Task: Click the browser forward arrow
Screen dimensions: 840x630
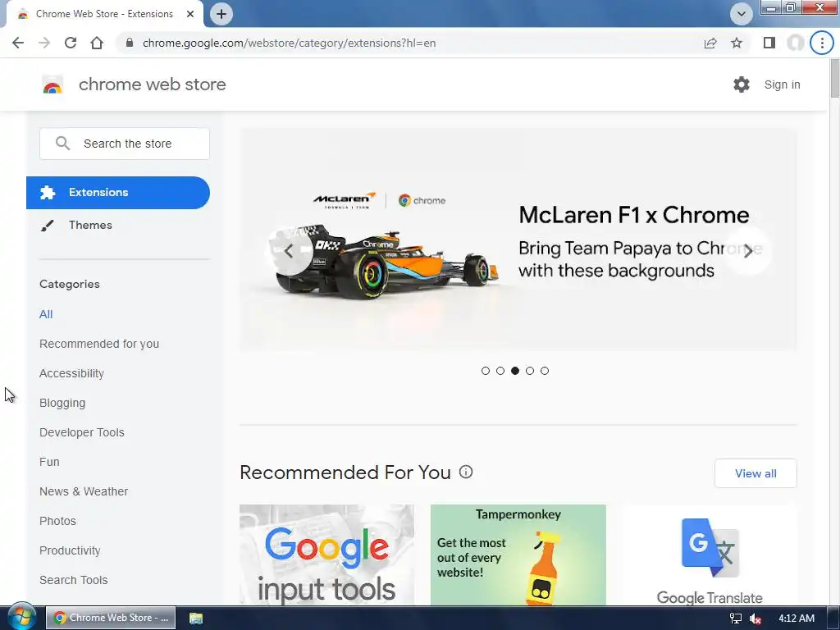Action: [44, 43]
